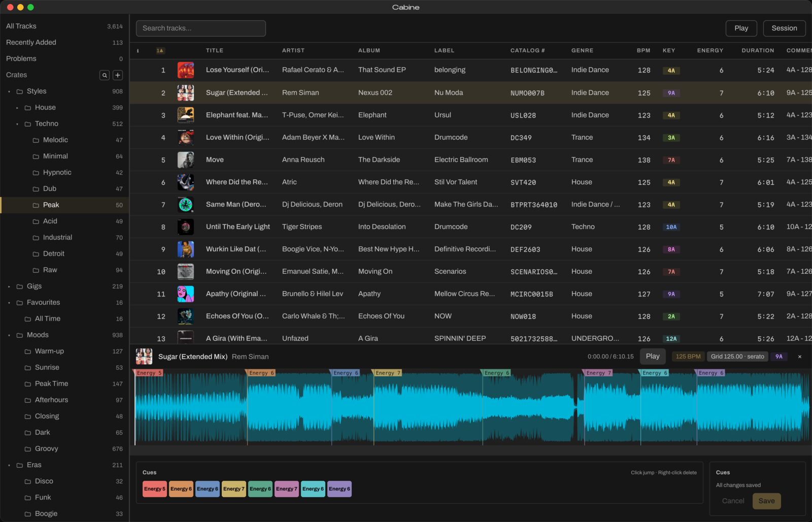
Task: Collapse the Techno crate folder
Action: (17, 124)
